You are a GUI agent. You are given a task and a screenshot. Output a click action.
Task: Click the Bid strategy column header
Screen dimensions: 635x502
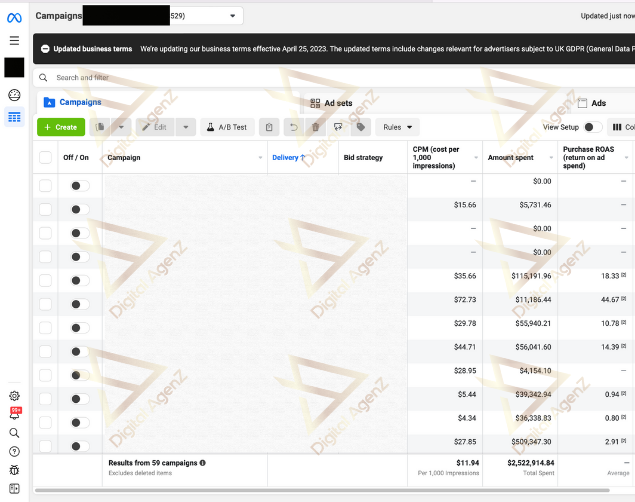coord(363,157)
